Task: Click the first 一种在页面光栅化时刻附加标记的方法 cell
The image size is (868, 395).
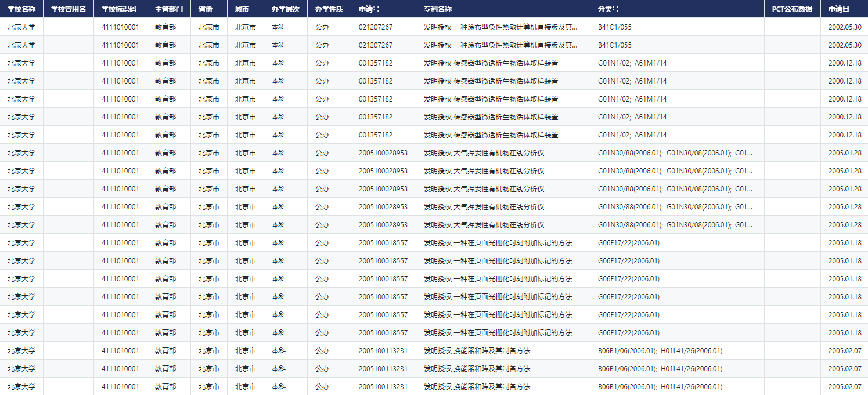Action: coord(503,243)
